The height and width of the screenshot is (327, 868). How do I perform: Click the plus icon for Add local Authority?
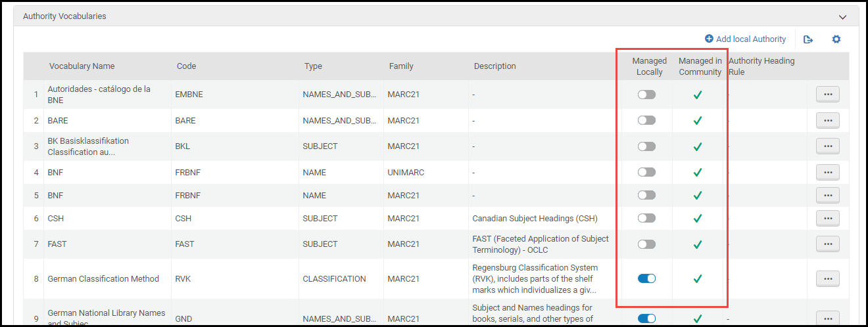[x=709, y=39]
